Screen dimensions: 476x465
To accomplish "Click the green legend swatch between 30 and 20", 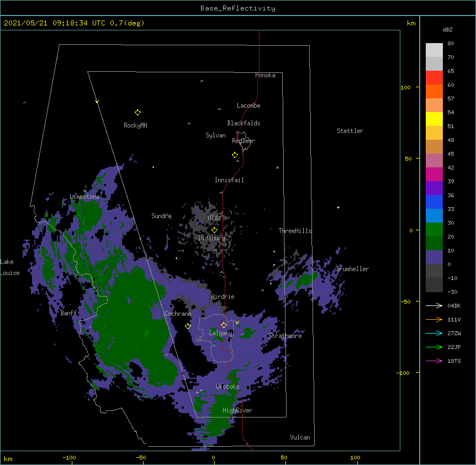I will [x=434, y=230].
